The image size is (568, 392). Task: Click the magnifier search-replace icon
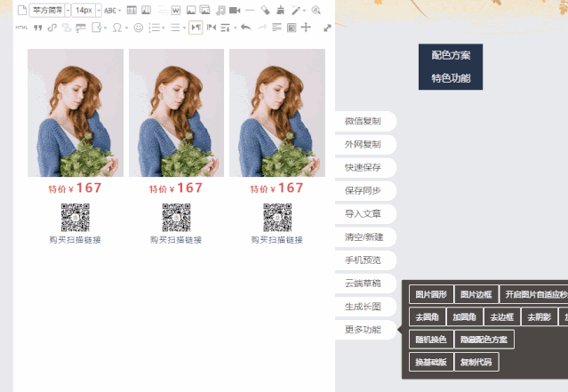[316, 10]
